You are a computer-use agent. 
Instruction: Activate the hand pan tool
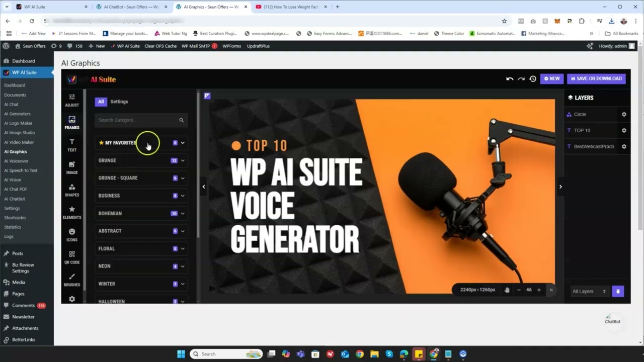tap(507, 290)
